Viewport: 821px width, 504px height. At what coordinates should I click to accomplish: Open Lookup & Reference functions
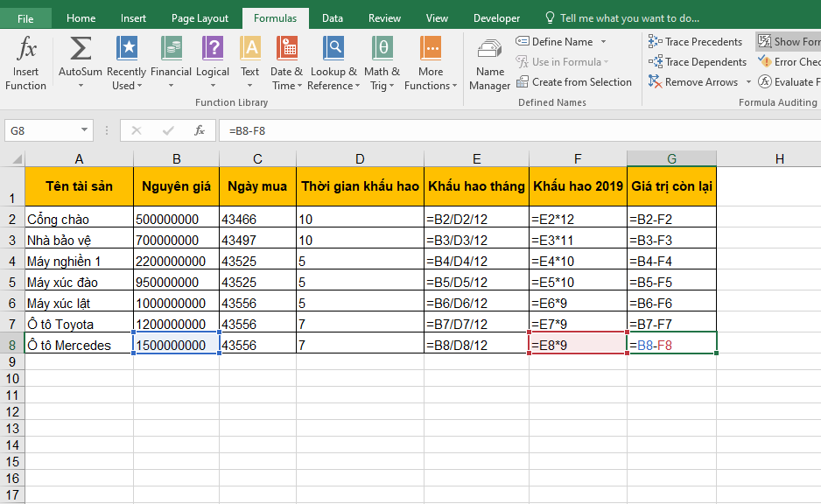coord(333,62)
